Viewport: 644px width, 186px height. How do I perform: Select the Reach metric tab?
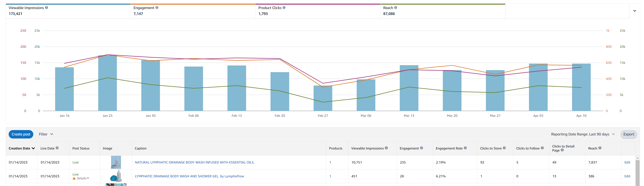443,11
